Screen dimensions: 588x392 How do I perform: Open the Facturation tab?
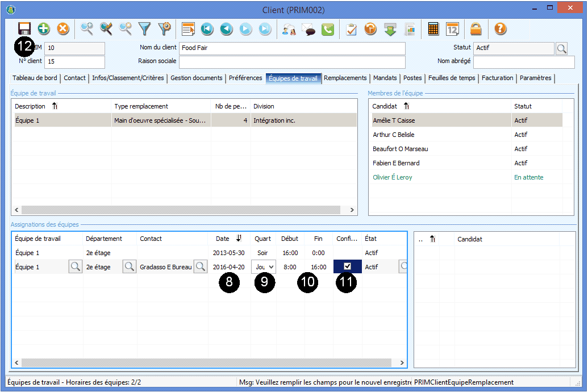coord(497,78)
